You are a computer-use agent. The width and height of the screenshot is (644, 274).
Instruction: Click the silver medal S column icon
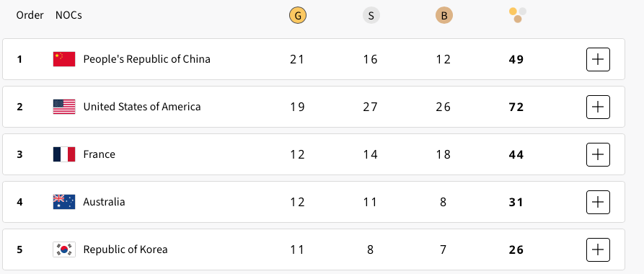pyautogui.click(x=371, y=16)
